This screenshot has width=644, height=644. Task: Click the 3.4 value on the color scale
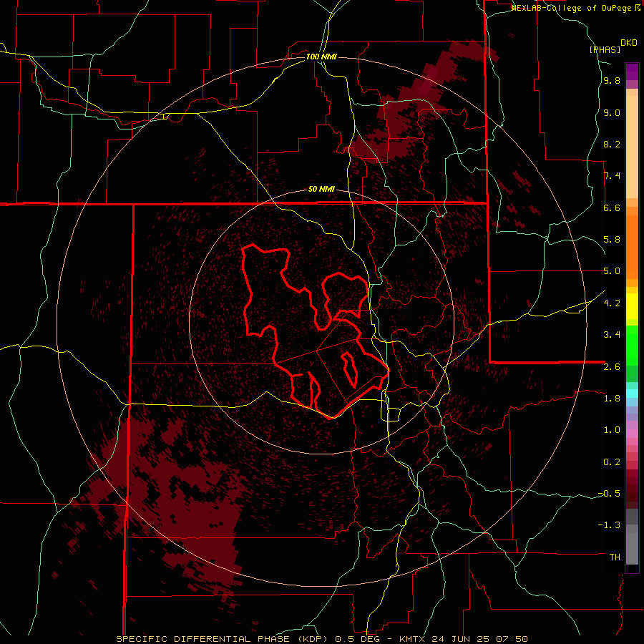(x=612, y=335)
